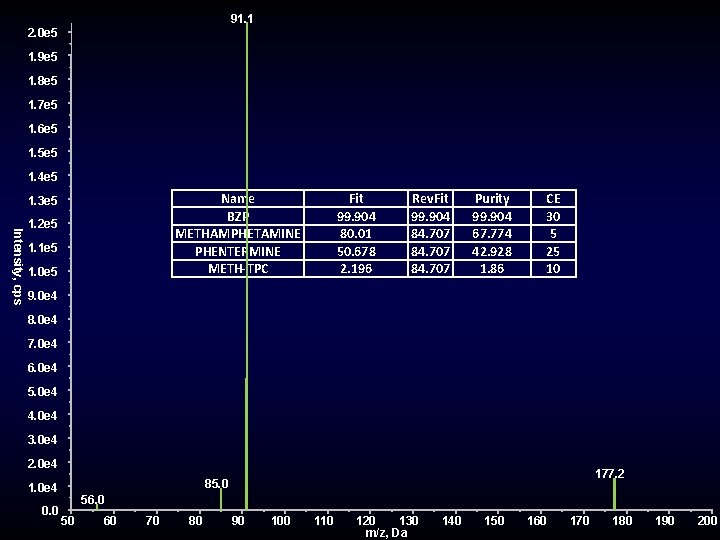This screenshot has height=540, width=720.
Task: Click the 1.5e5 y-axis tick label
Action: (42, 152)
